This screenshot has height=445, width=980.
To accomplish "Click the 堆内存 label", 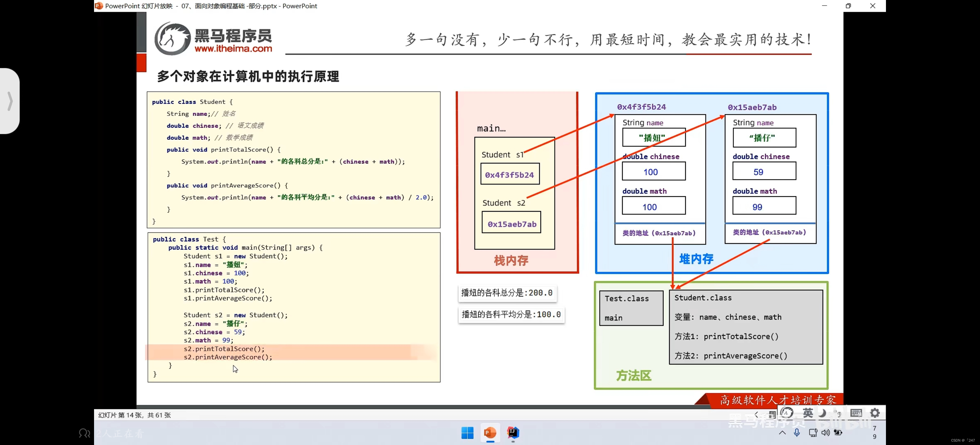I will (x=696, y=259).
